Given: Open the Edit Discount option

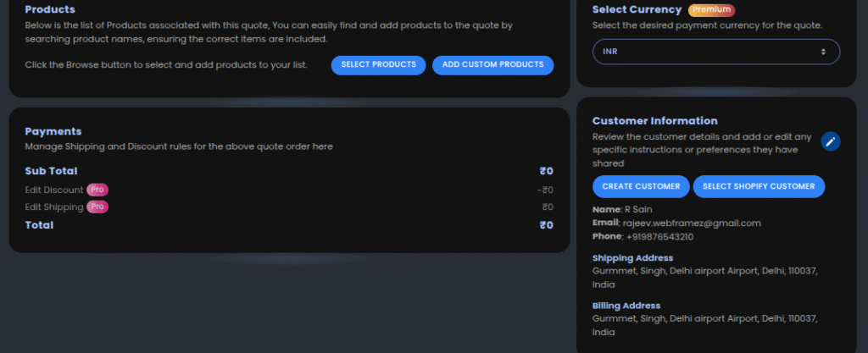Looking at the screenshot, I should click(54, 190).
